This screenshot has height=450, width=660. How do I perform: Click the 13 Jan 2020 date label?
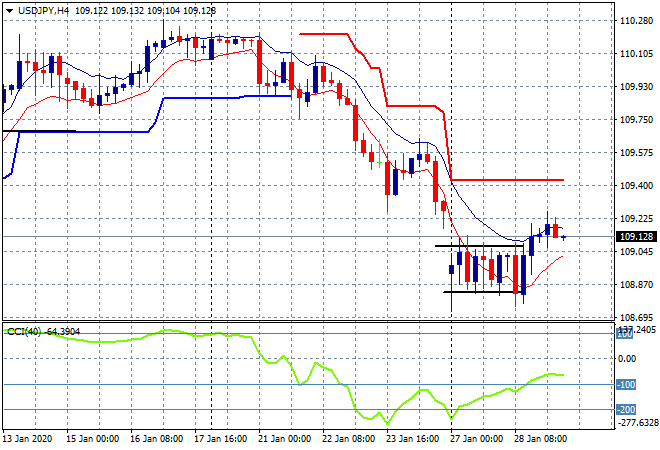(27, 439)
